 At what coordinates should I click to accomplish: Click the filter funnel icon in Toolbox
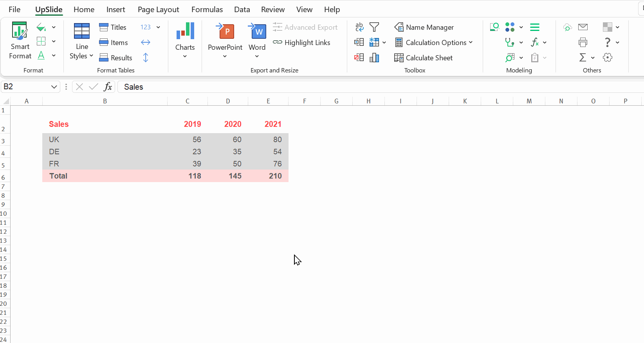coord(374,27)
